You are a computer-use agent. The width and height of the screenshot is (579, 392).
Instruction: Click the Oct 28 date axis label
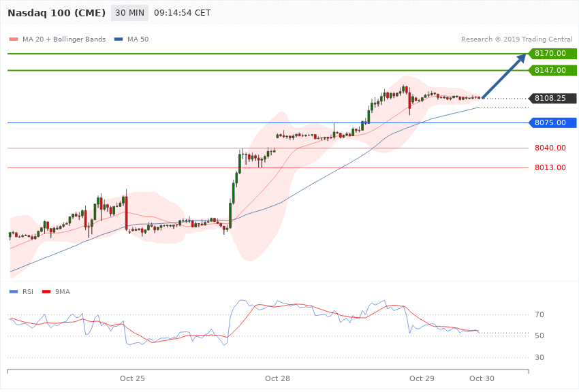[x=277, y=378]
